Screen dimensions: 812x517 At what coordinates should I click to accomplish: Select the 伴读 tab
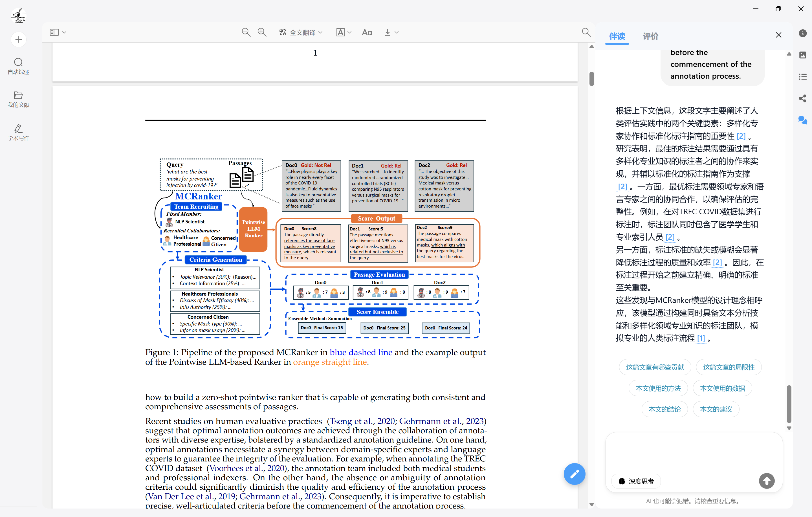(617, 36)
